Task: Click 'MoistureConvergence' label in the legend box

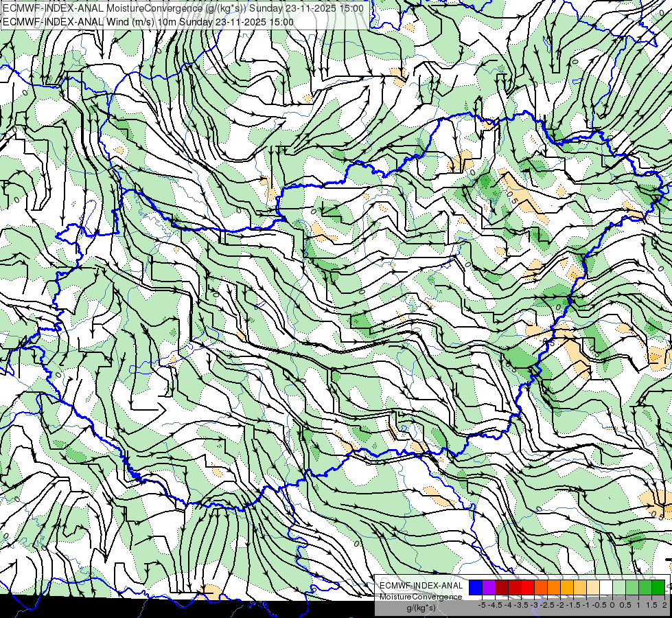Action: 421,597
